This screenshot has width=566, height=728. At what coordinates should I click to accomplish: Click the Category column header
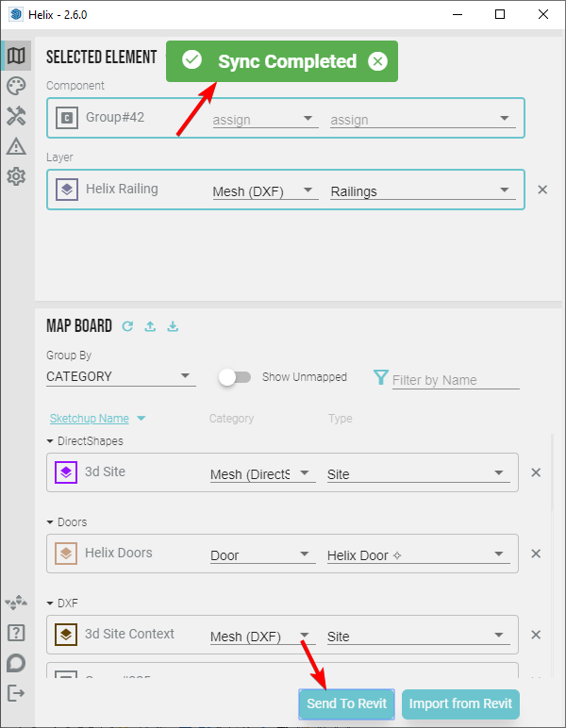tap(231, 419)
